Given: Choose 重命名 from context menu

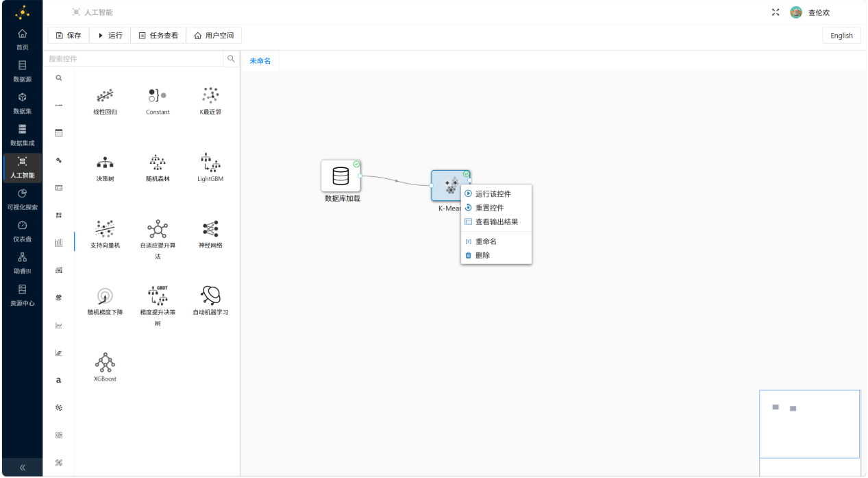Looking at the screenshot, I should [496, 241].
